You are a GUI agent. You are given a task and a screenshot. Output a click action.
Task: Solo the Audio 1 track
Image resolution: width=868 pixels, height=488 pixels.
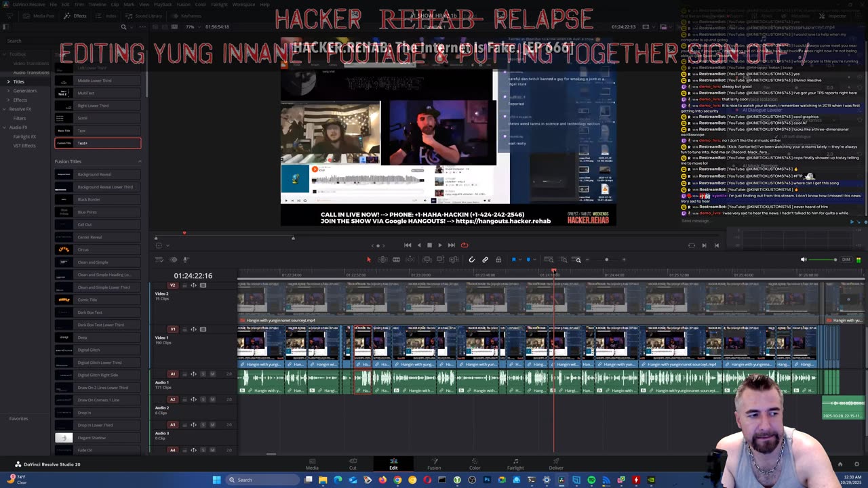click(203, 373)
